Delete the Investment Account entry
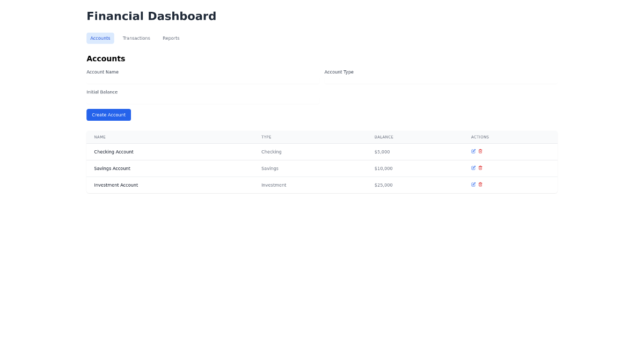 [480, 185]
